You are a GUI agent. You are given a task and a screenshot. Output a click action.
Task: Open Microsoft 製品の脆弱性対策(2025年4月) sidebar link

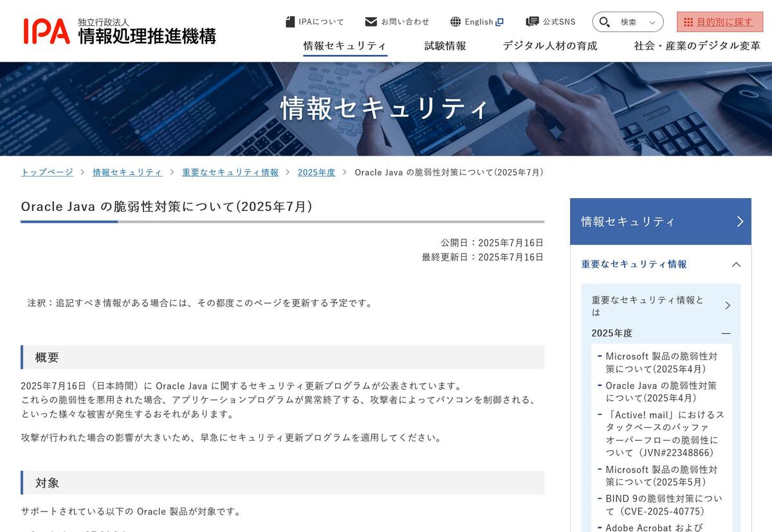[661, 362]
